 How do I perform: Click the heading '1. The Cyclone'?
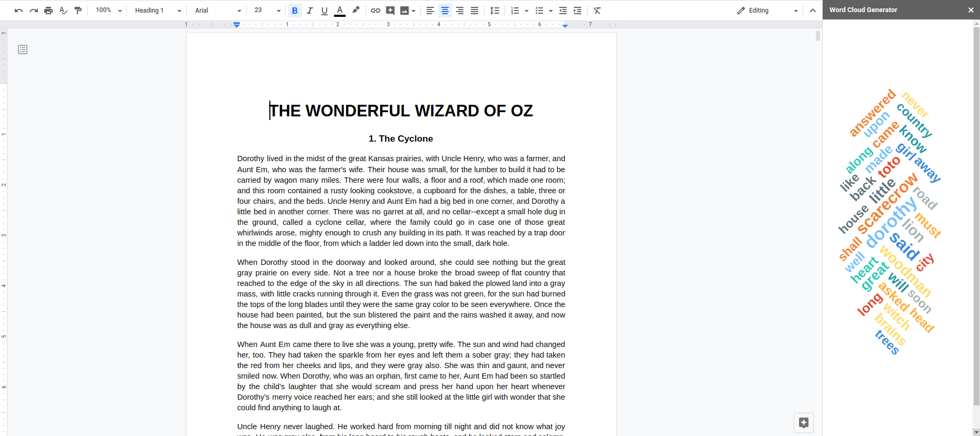401,138
